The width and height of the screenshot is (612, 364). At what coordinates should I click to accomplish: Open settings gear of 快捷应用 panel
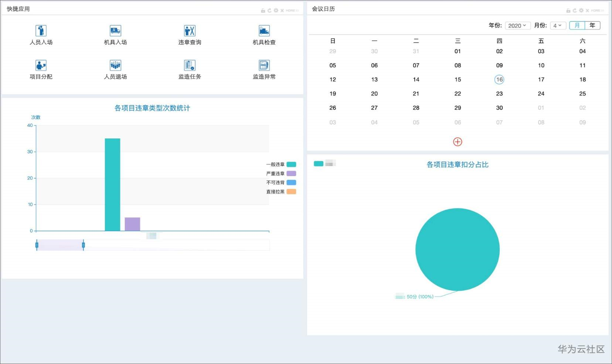tap(276, 11)
